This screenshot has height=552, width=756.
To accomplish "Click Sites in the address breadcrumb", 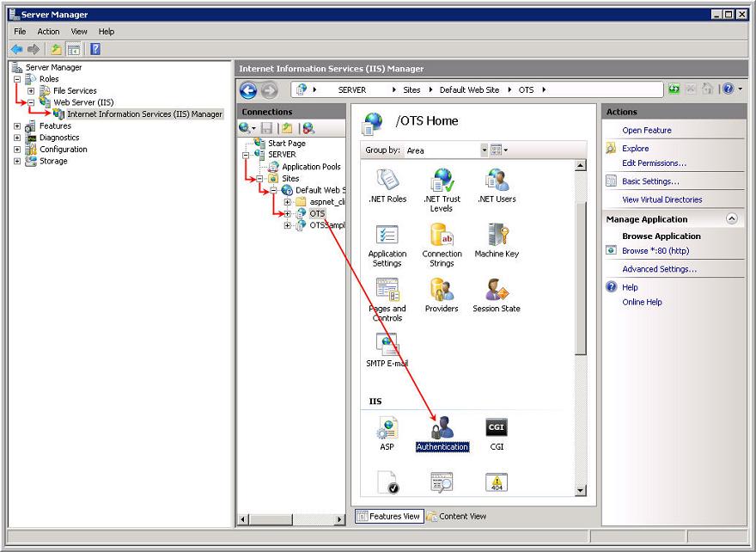I will 412,89.
